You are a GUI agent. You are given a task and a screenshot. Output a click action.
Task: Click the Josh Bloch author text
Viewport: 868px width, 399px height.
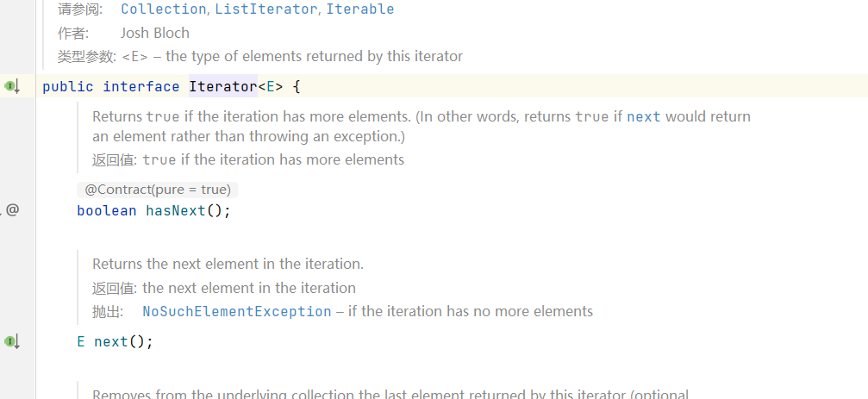[155, 34]
